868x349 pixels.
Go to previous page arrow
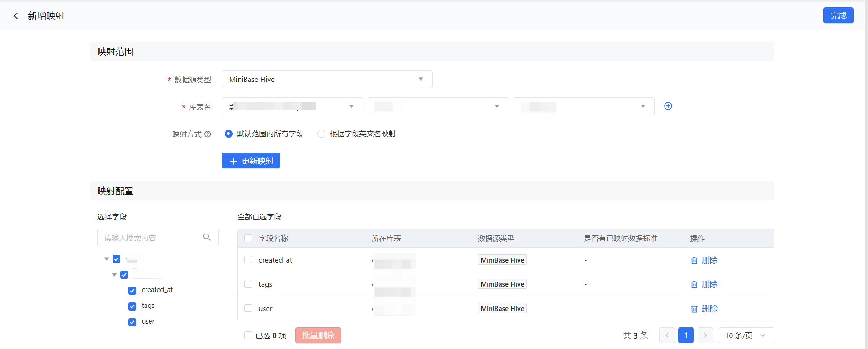pyautogui.click(x=667, y=335)
